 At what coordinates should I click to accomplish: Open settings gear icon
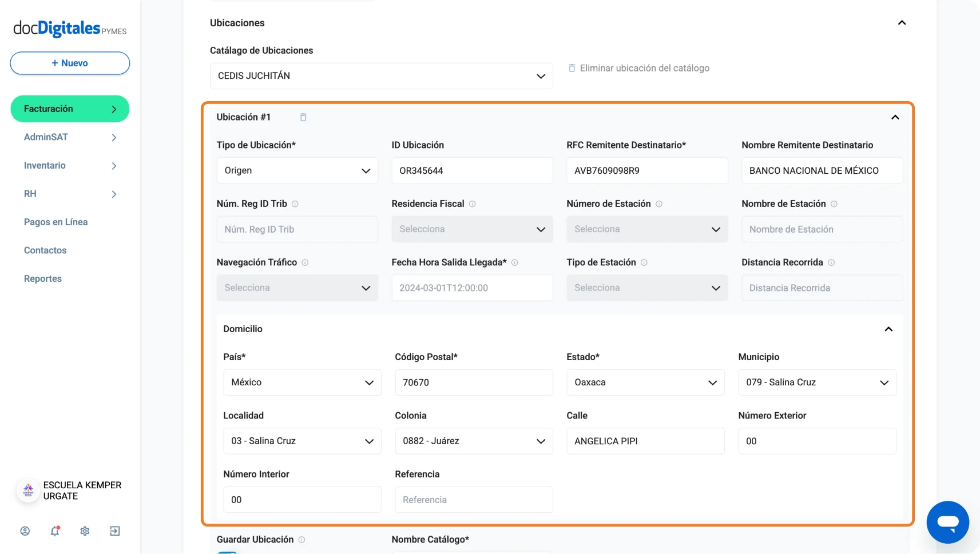coord(85,531)
